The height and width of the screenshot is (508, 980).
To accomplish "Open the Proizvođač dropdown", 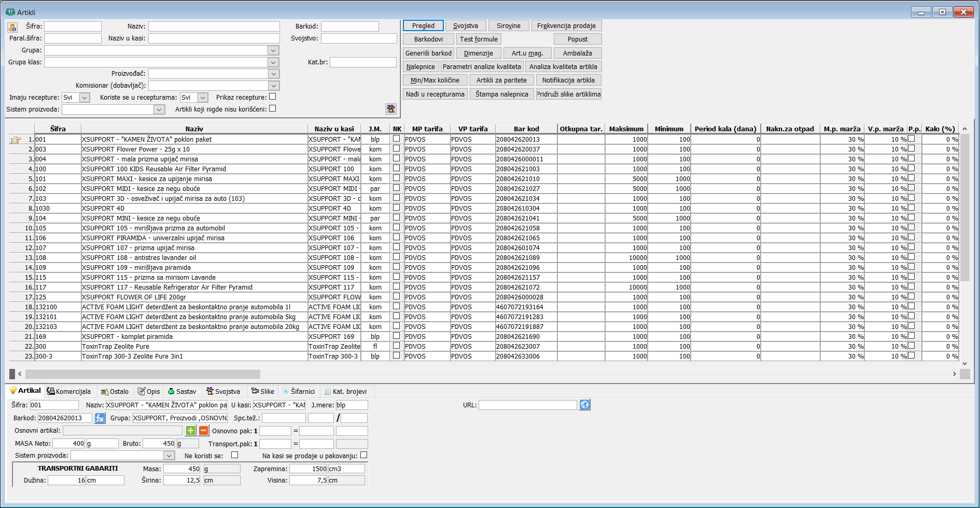I will (273, 74).
